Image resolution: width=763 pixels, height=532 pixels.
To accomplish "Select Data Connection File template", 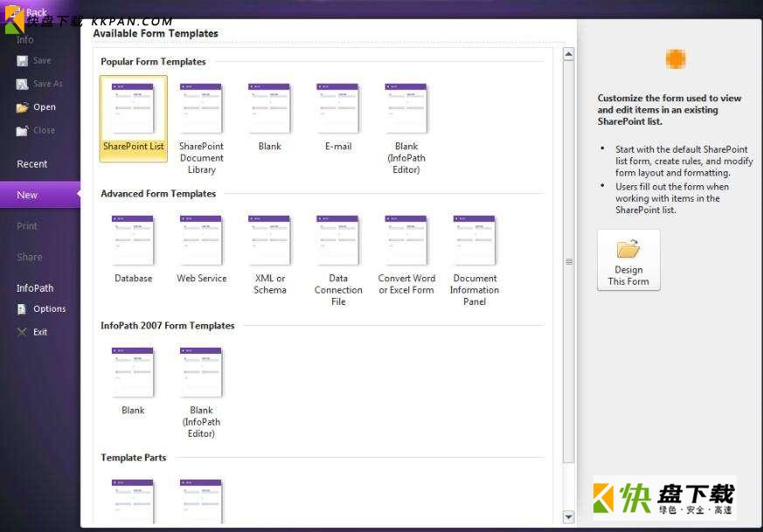I will [x=338, y=260].
